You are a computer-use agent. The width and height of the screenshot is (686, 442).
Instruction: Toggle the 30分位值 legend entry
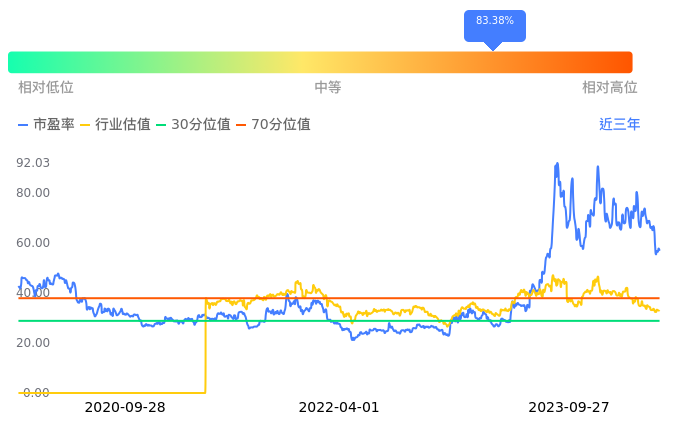193,125
